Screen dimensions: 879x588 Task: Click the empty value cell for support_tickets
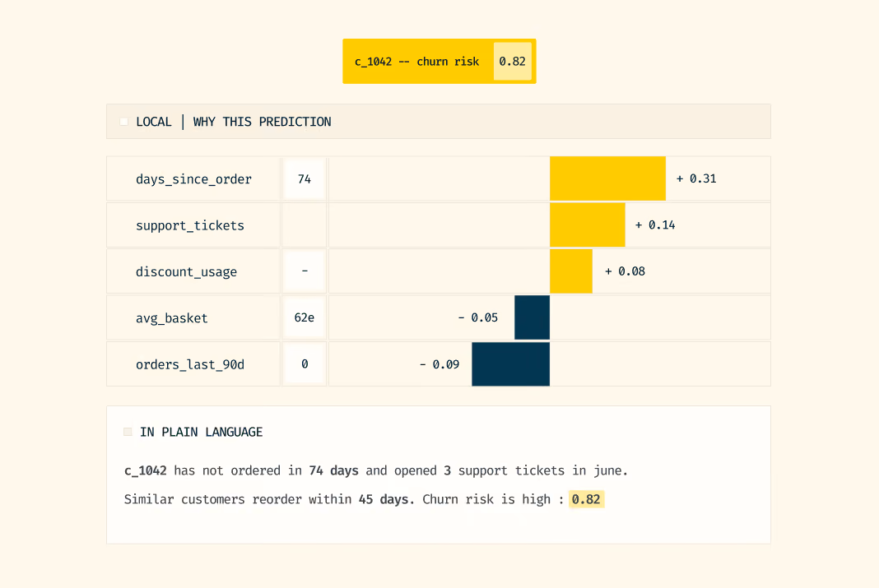[305, 225]
